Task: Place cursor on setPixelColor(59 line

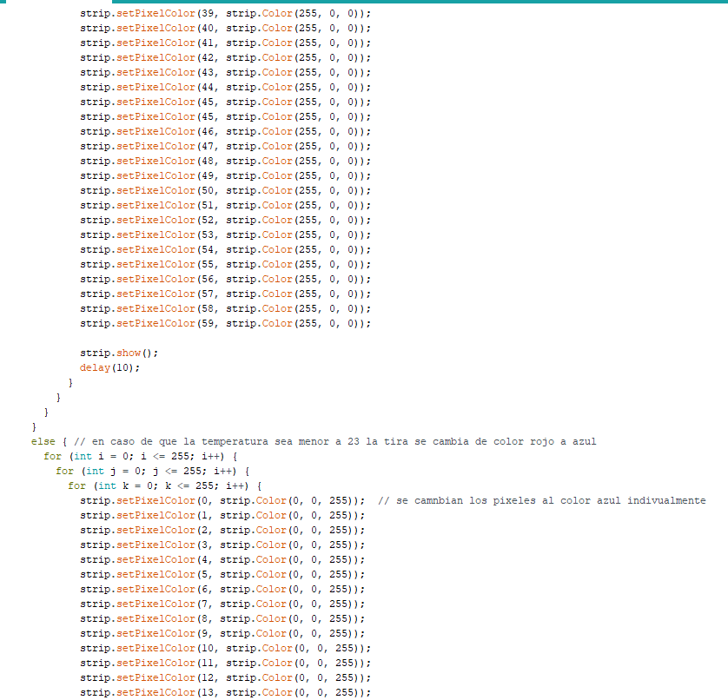Action: coord(225,324)
